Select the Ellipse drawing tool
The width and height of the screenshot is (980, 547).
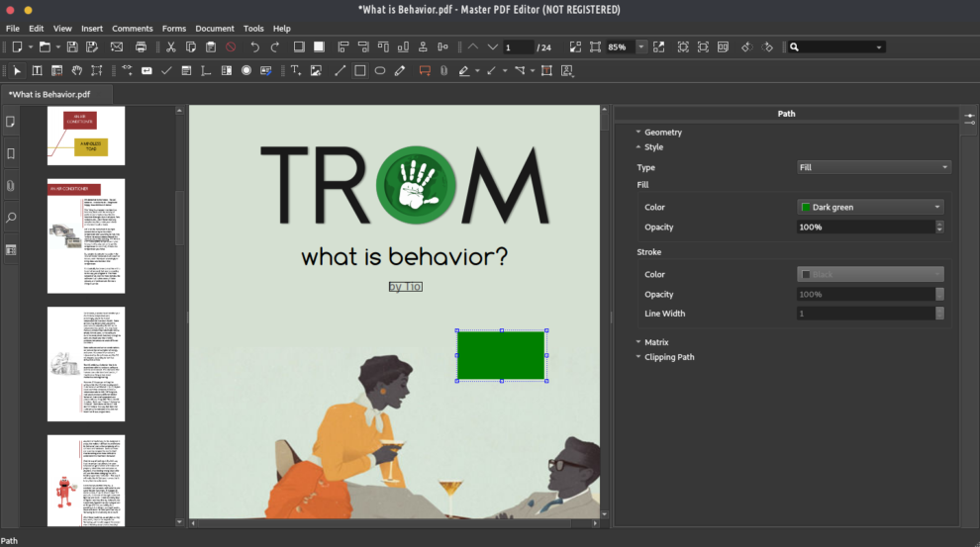pyautogui.click(x=379, y=70)
